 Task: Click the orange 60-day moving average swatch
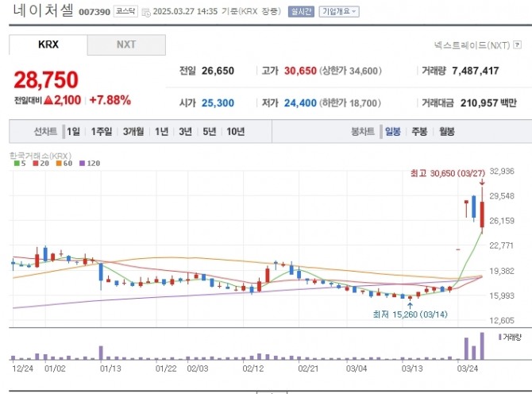coord(59,163)
